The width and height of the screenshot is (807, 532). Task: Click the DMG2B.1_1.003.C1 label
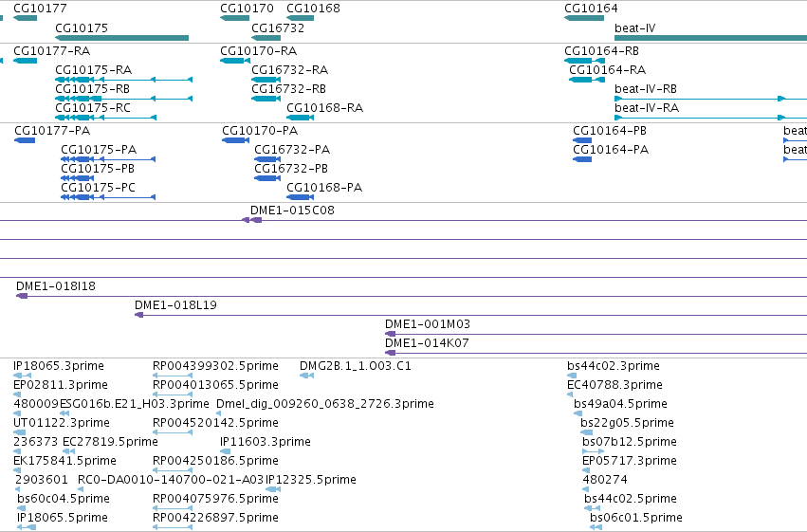coord(356,366)
